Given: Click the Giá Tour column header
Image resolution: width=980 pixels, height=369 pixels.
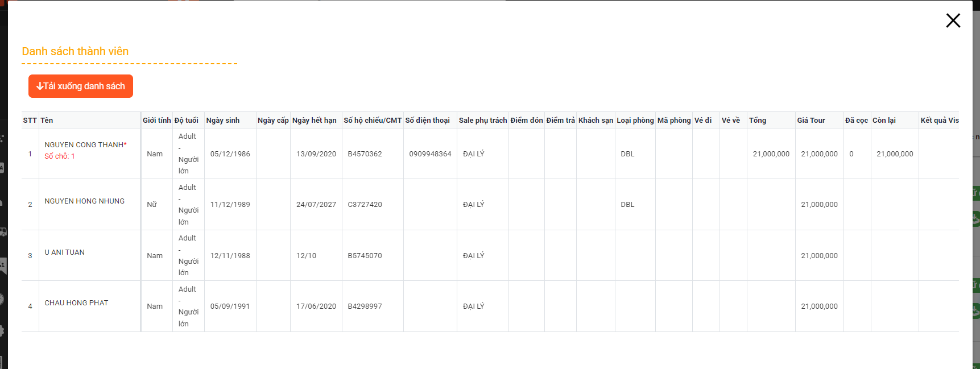Looking at the screenshot, I should 811,121.
